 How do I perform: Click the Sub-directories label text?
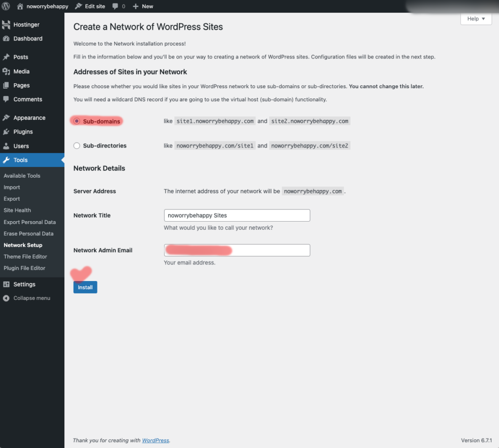coord(105,146)
